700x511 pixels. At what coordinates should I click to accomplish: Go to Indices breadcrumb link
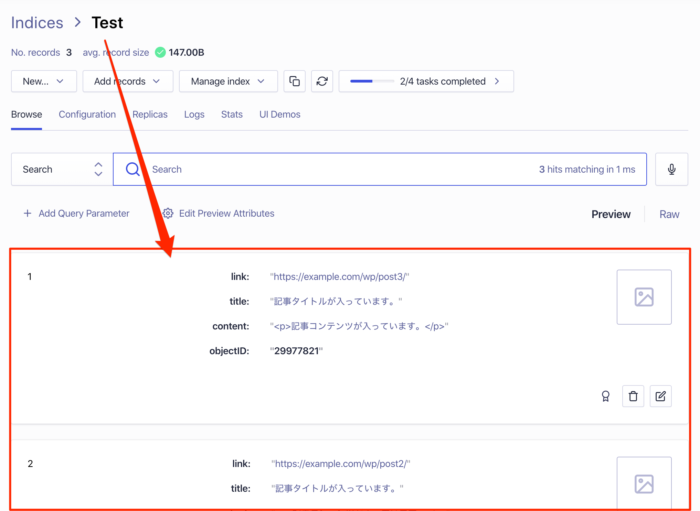coord(37,22)
